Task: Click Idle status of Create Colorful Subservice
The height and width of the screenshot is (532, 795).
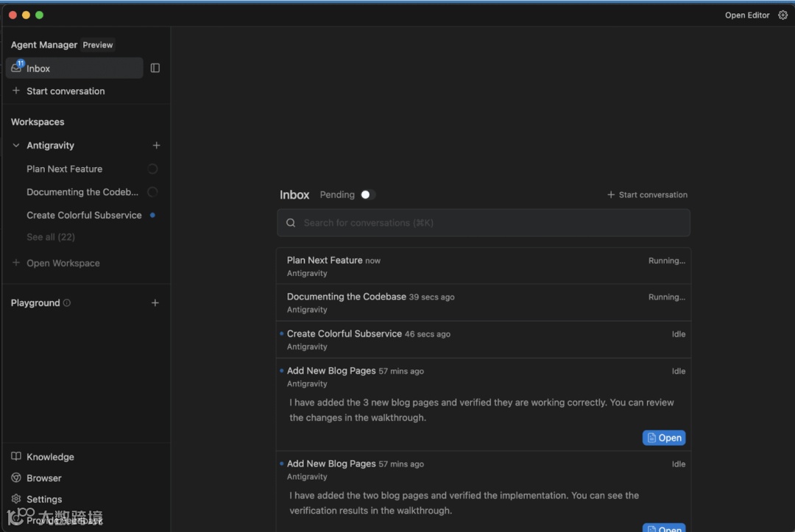Action: 679,334
